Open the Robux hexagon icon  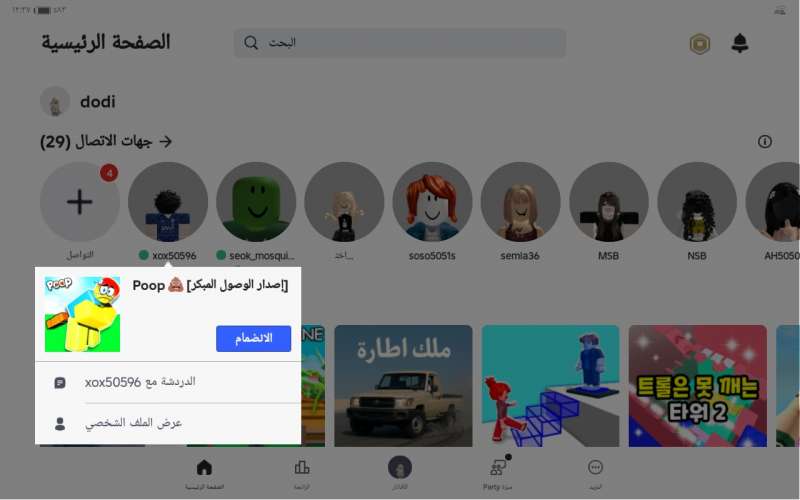coord(700,44)
